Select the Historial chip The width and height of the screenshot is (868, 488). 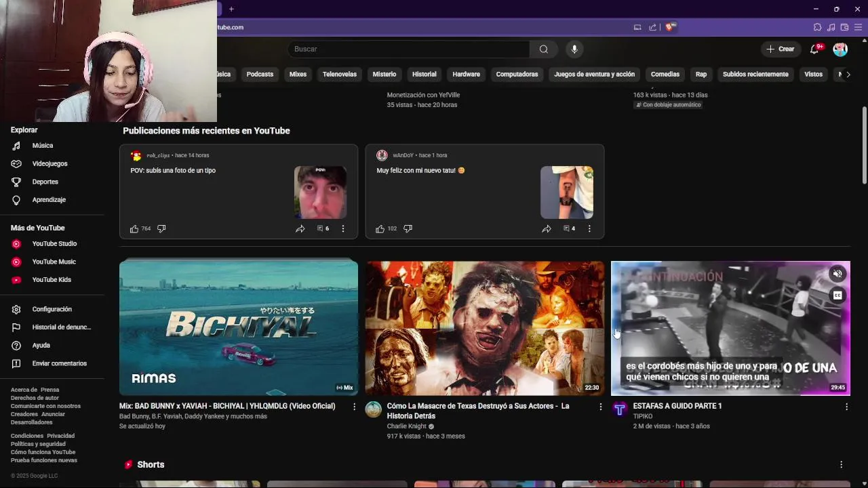(425, 74)
